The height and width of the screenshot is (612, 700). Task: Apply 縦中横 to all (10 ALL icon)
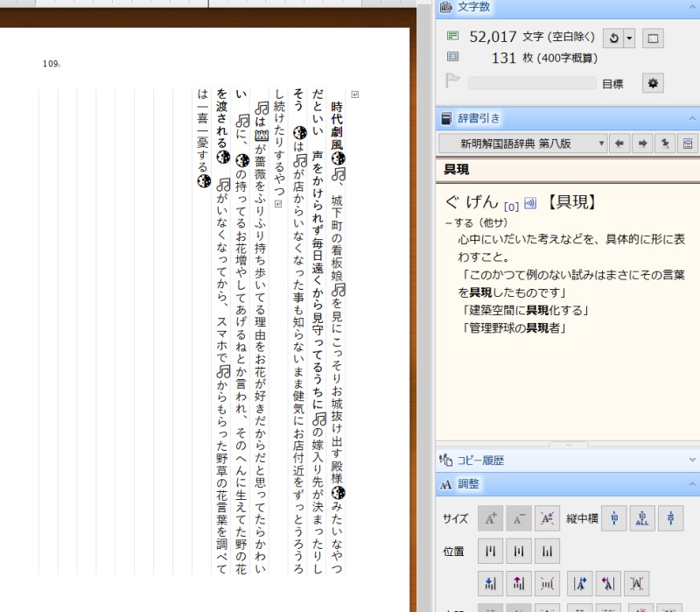[x=642, y=518]
